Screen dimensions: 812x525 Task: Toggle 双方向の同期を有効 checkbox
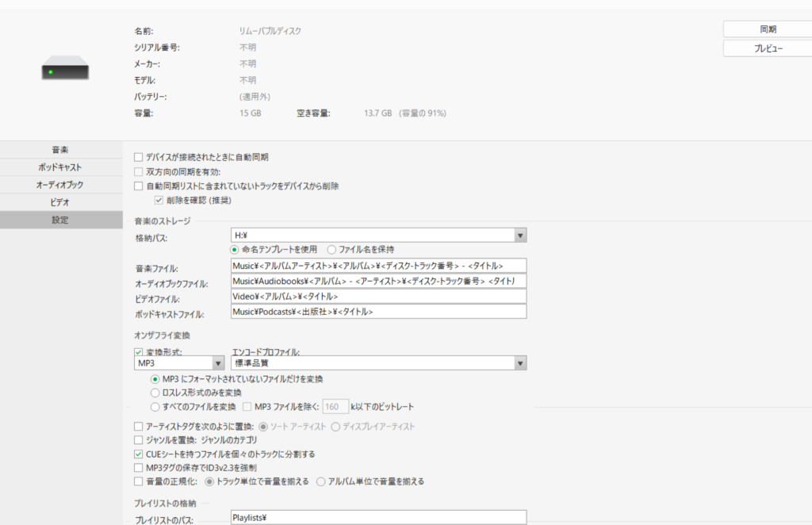coord(140,171)
